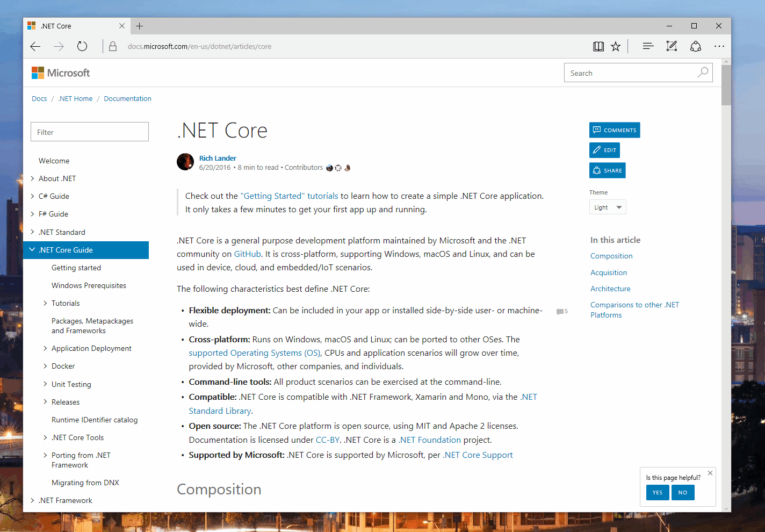
Task: Jump to Architecture in this article
Action: pyautogui.click(x=610, y=289)
